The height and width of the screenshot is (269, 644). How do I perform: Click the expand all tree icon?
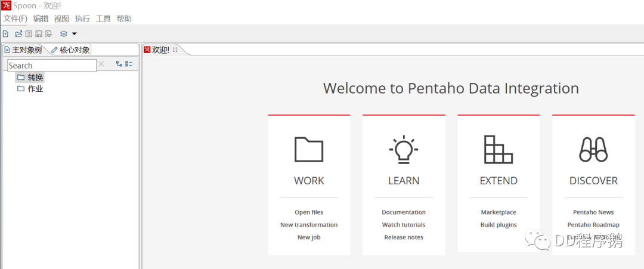119,64
